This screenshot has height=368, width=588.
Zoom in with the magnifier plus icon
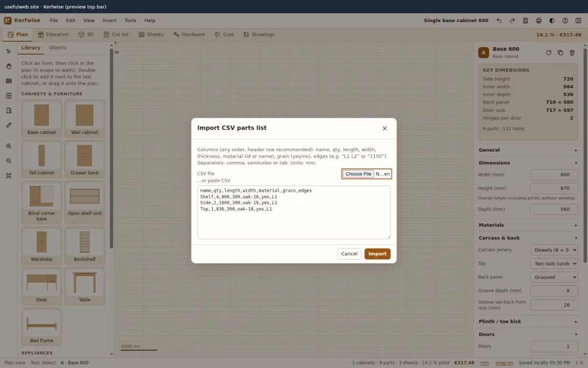pyautogui.click(x=9, y=146)
